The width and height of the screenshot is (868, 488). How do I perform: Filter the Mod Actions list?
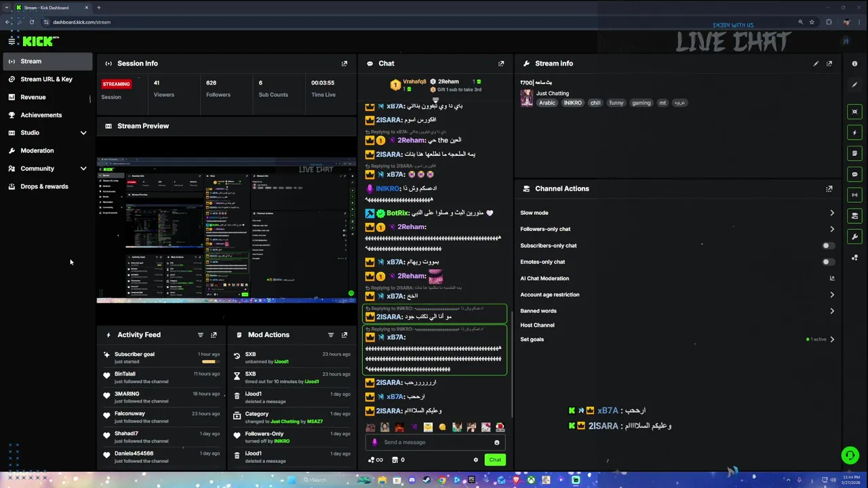click(331, 335)
